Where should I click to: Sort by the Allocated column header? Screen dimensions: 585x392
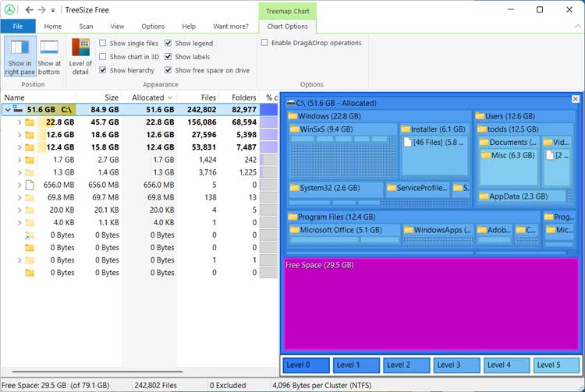pyautogui.click(x=149, y=97)
